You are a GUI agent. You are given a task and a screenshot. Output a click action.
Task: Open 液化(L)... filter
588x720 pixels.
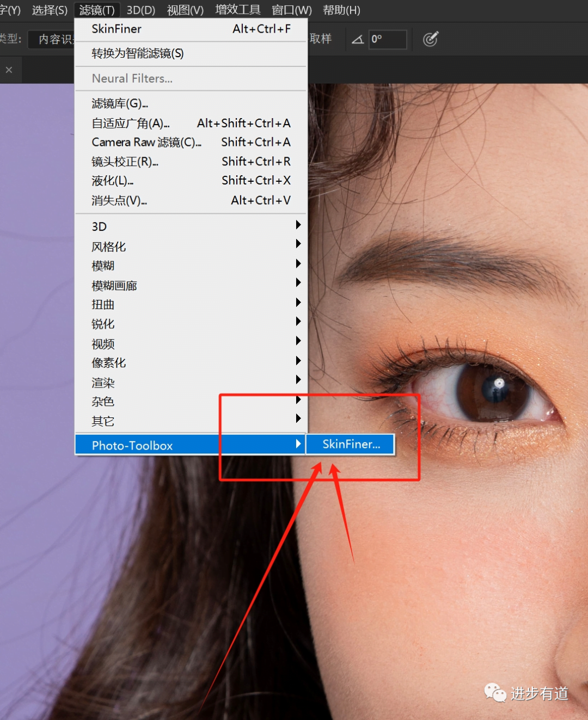point(191,181)
